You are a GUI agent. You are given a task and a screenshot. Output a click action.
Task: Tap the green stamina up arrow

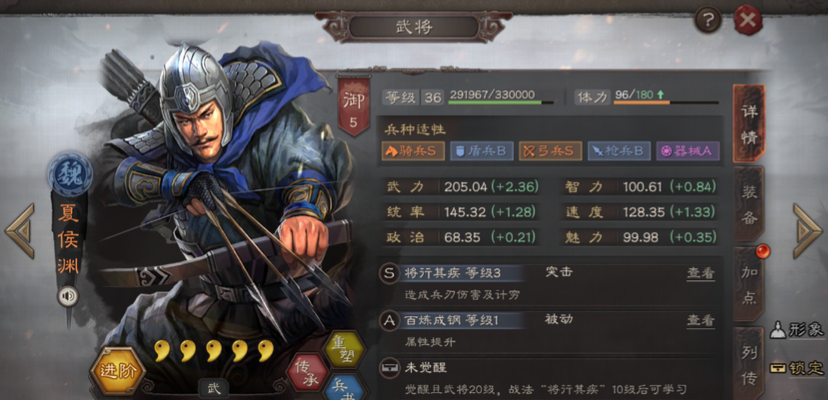point(660,95)
